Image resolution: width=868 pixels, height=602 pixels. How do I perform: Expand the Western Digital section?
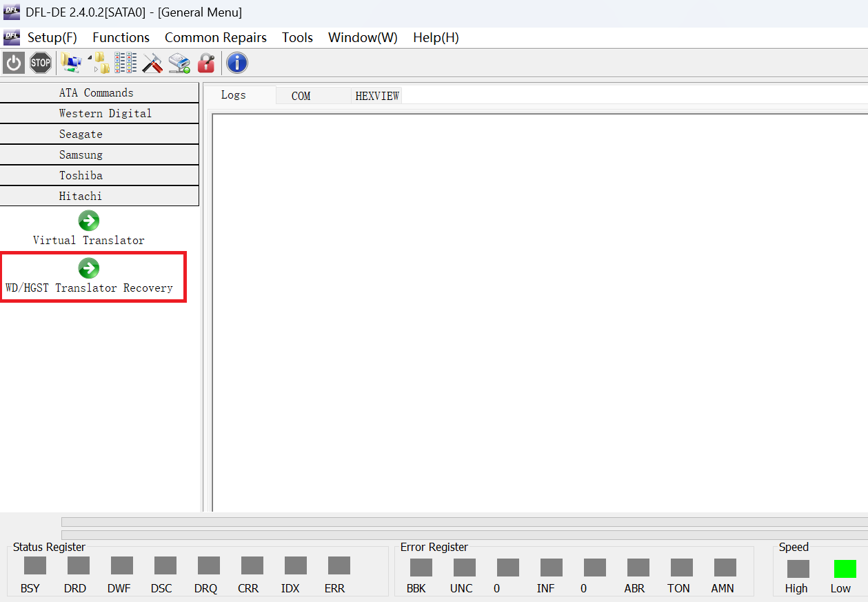(x=99, y=113)
